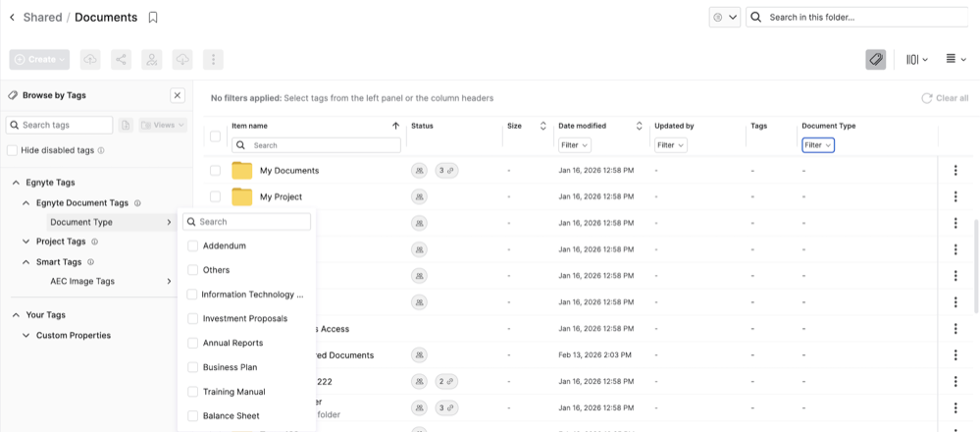Open the row menu for My Project
Viewport: 980px width, 432px height.
coord(955,196)
